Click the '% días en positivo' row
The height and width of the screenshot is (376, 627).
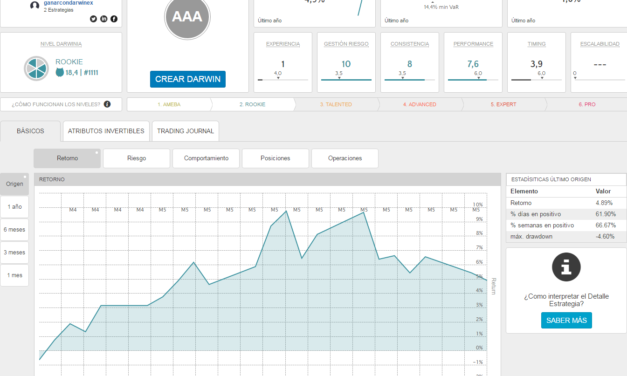pyautogui.click(x=566, y=214)
